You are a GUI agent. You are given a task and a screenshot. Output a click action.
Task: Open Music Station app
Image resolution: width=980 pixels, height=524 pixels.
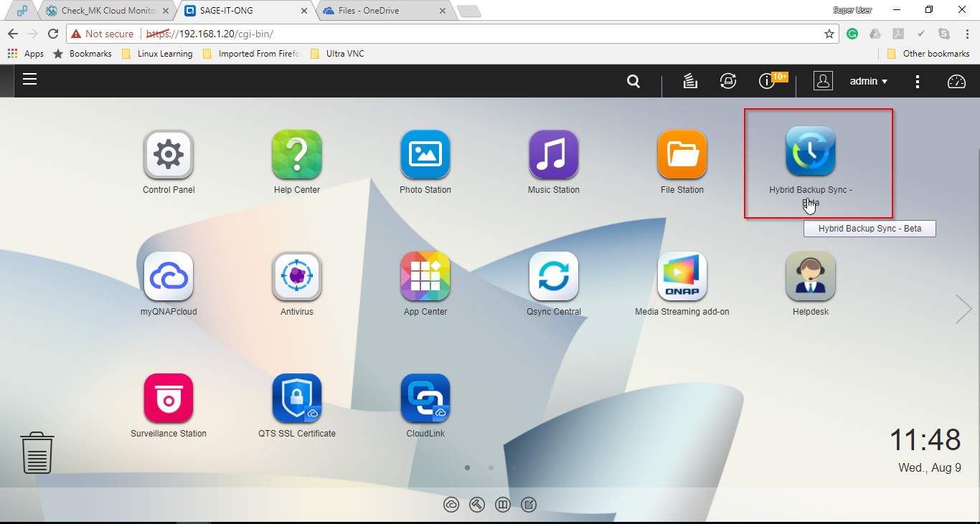553,154
